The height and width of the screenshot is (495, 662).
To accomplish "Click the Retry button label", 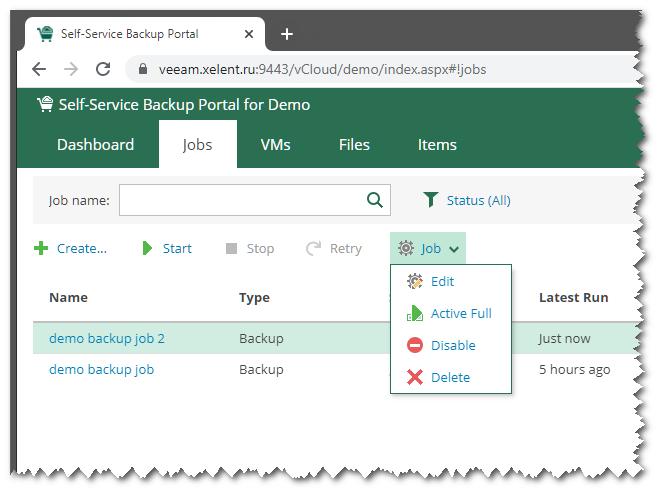I will pos(346,248).
